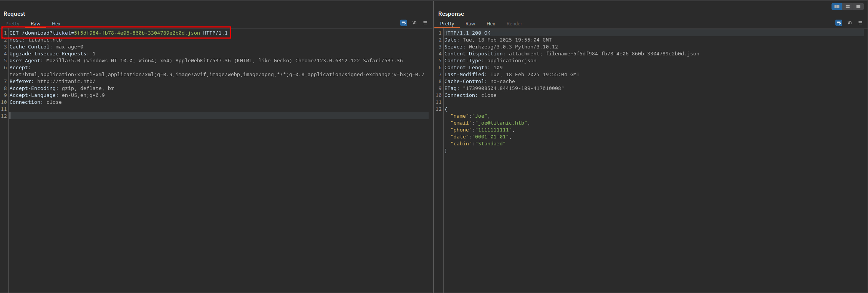Click the Request panel title

pyautogui.click(x=14, y=14)
